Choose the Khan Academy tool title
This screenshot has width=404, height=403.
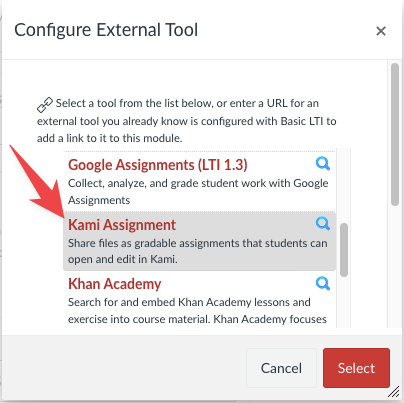point(115,284)
